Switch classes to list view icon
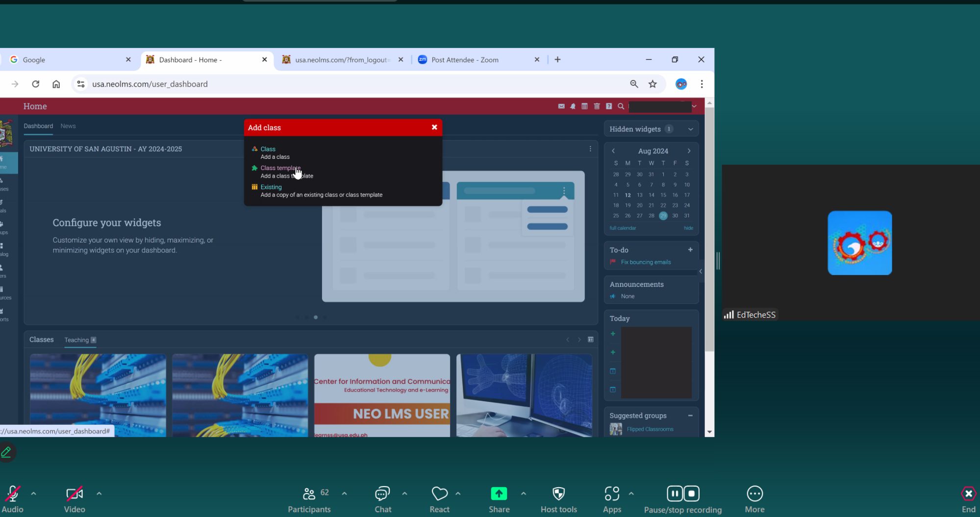The image size is (980, 517). click(x=591, y=340)
